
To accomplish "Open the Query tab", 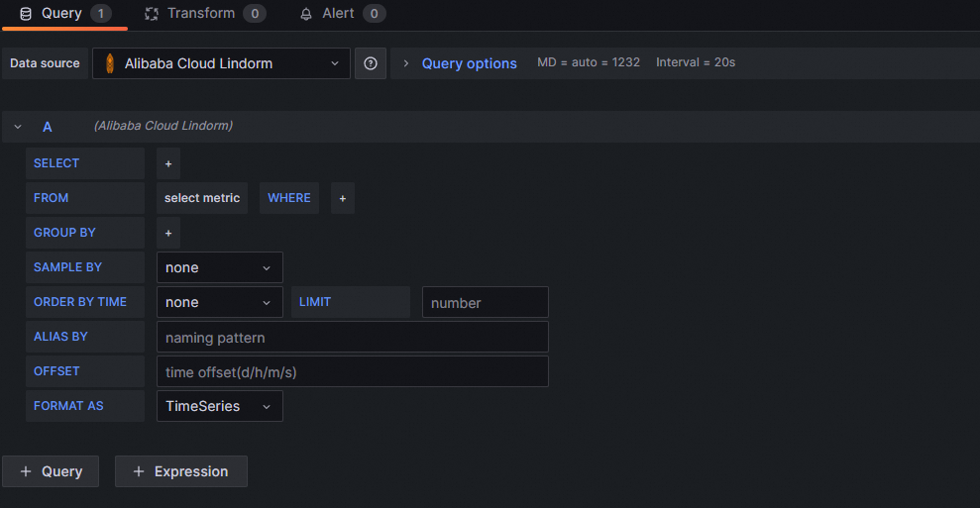I will 65,14.
